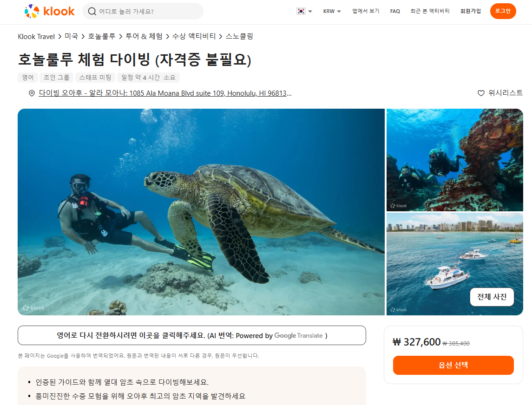This screenshot has width=532, height=405.
Task: Go to 스노클링 breadcrumb
Action: pos(239,36)
